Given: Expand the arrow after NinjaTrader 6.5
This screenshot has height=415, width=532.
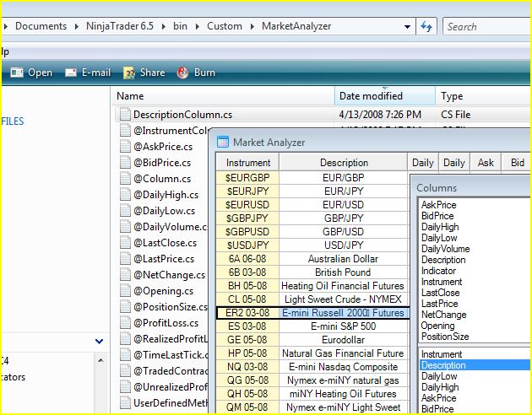Looking at the screenshot, I should tap(164, 26).
